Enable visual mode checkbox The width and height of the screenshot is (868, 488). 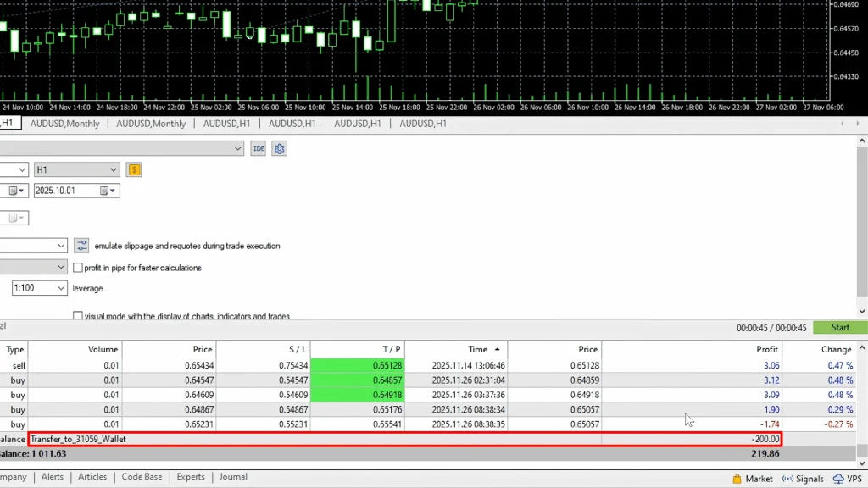(78, 316)
